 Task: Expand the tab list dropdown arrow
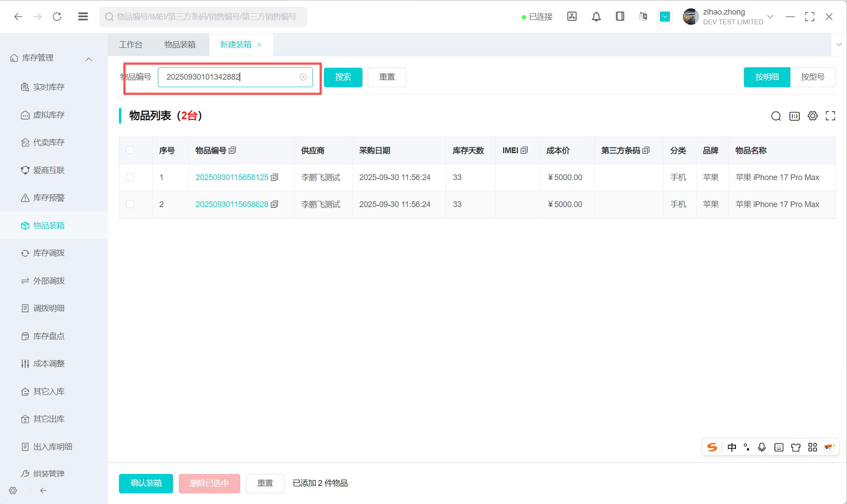point(839,45)
